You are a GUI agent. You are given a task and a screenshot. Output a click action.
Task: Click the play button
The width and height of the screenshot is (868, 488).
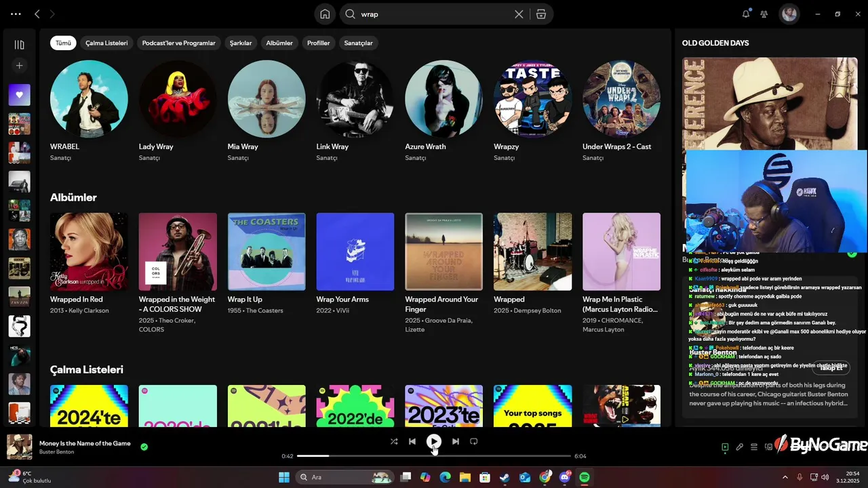pos(434,441)
